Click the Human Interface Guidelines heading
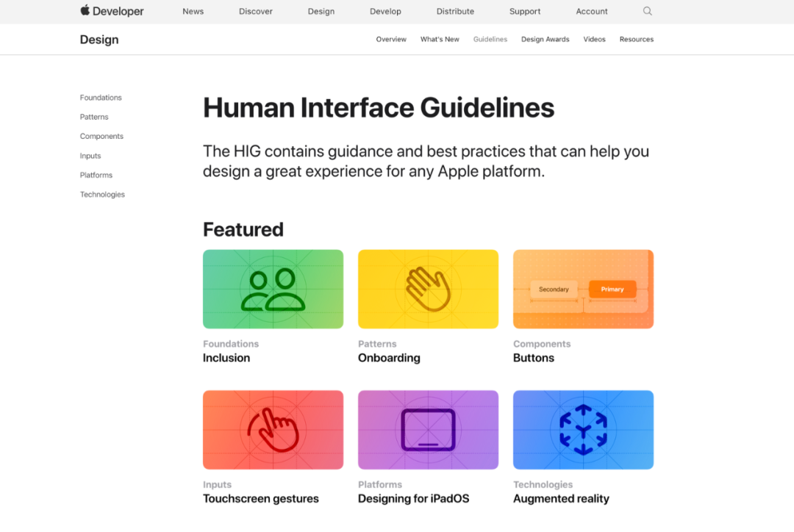The width and height of the screenshot is (794, 532). (x=379, y=108)
